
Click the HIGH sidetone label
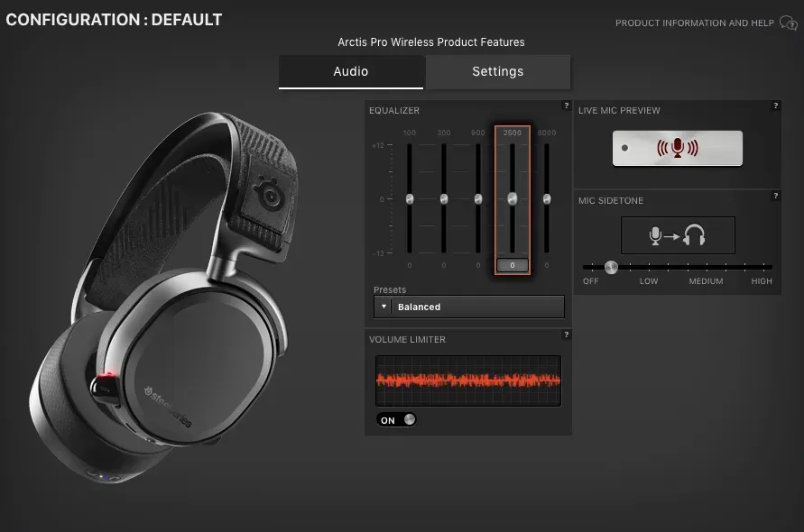click(x=762, y=281)
